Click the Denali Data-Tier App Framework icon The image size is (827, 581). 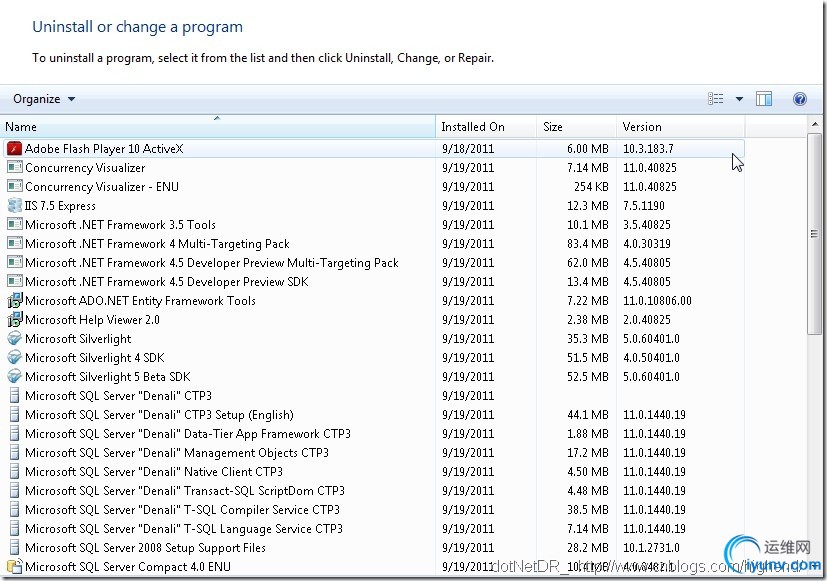[15, 433]
